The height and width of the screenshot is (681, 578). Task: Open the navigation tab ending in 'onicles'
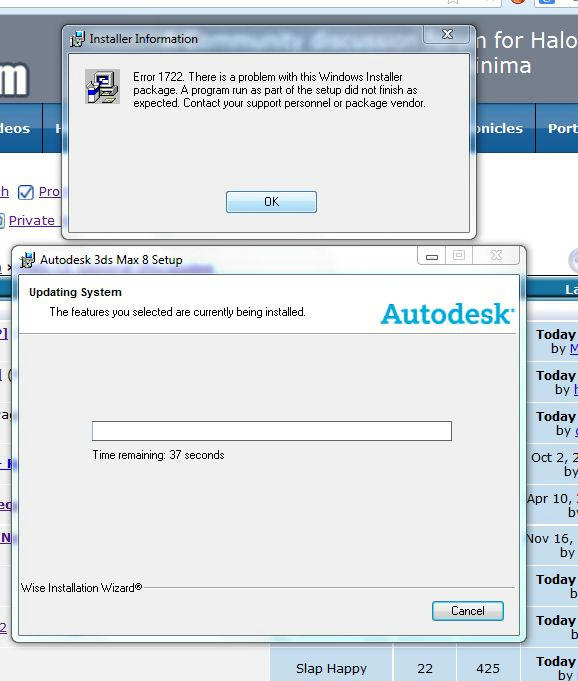(499, 128)
